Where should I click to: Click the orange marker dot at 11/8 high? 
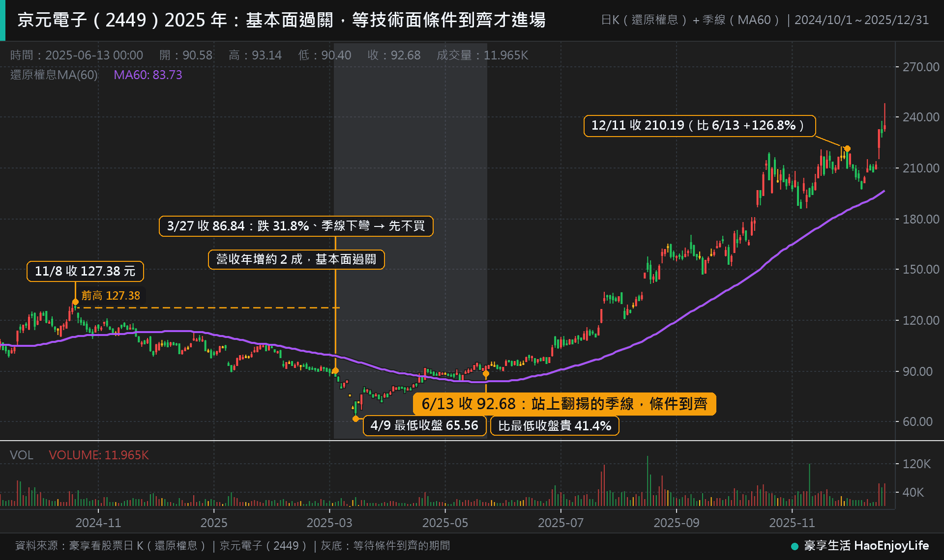75,302
